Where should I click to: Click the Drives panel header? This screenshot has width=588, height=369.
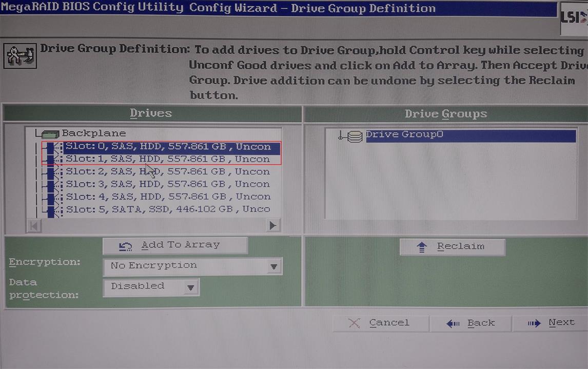click(x=152, y=113)
